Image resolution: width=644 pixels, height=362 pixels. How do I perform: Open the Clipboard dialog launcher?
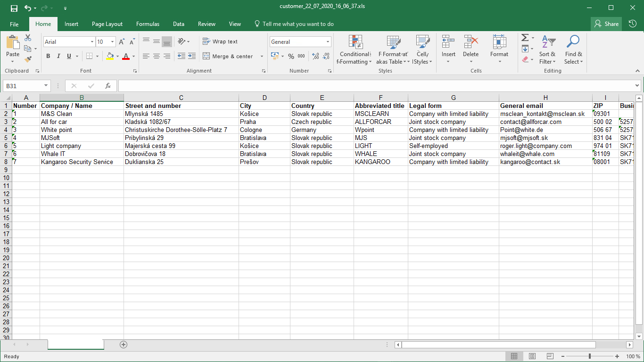[37, 71]
